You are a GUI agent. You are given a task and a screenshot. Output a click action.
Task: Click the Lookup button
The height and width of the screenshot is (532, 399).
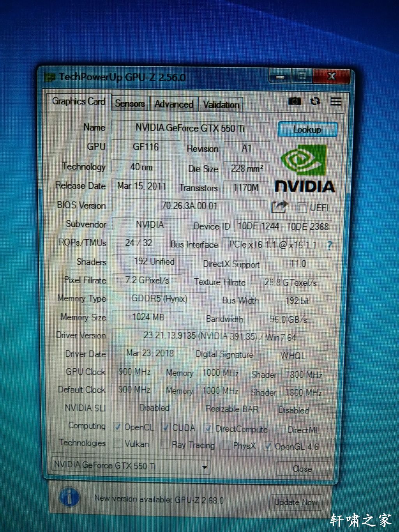pyautogui.click(x=307, y=129)
